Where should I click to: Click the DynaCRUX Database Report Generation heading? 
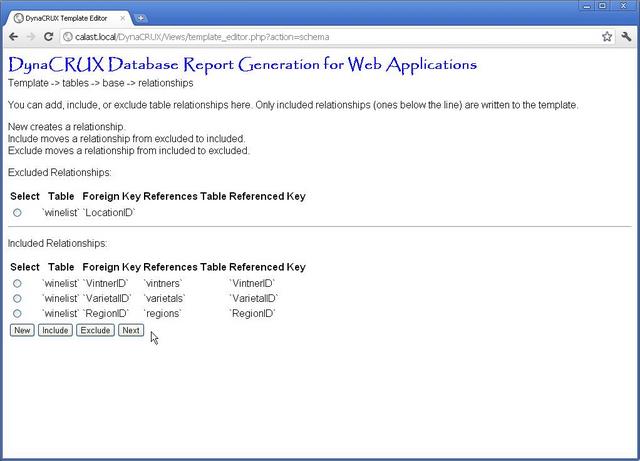tap(242, 65)
